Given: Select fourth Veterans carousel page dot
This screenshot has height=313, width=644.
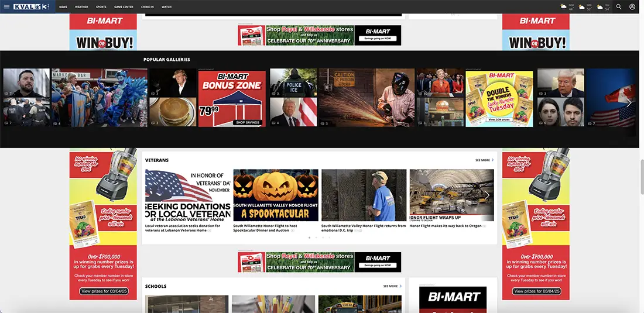Looking at the screenshot, I should (330, 238).
